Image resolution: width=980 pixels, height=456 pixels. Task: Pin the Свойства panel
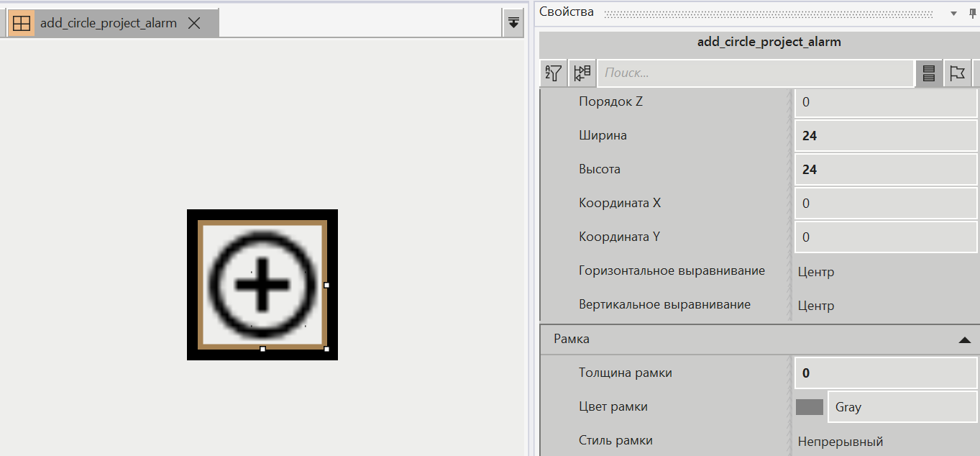coord(971,12)
